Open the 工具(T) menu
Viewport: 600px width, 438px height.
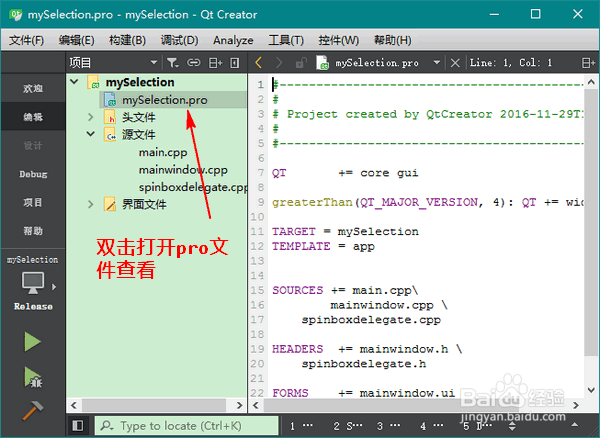286,40
